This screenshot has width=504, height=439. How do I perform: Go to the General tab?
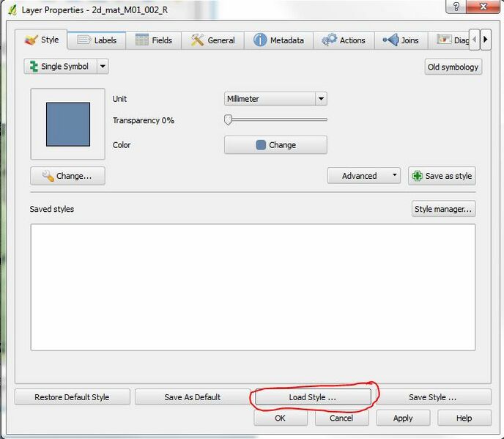point(213,40)
